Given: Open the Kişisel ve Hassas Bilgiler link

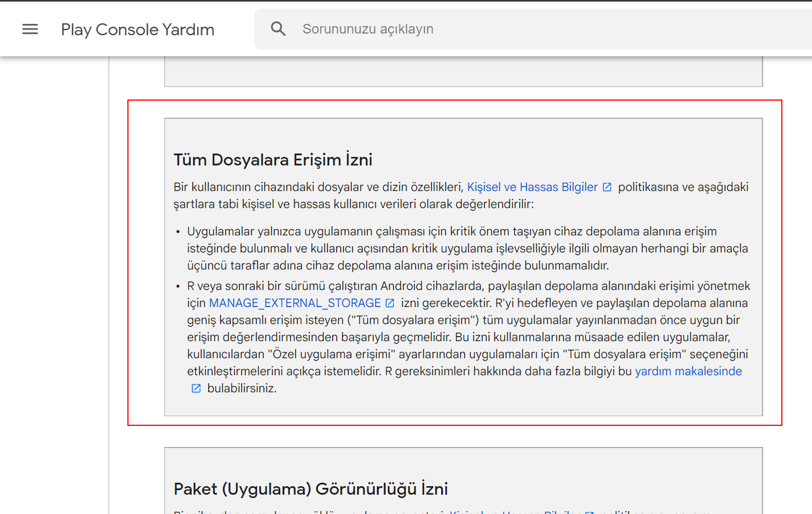Looking at the screenshot, I should pyautogui.click(x=532, y=187).
